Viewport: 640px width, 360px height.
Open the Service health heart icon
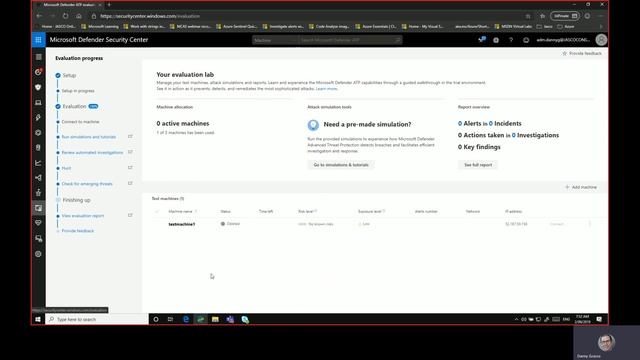38,223
